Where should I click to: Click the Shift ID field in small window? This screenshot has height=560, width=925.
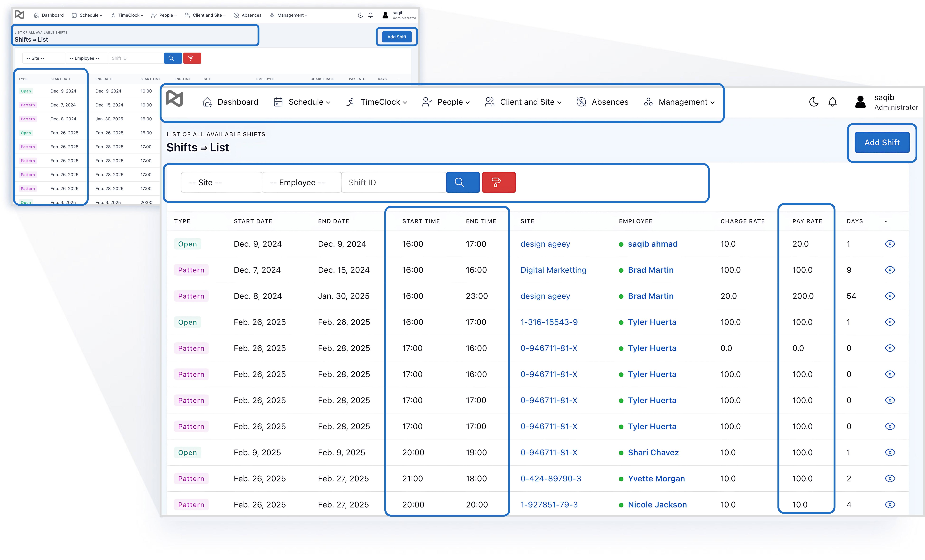(136, 58)
